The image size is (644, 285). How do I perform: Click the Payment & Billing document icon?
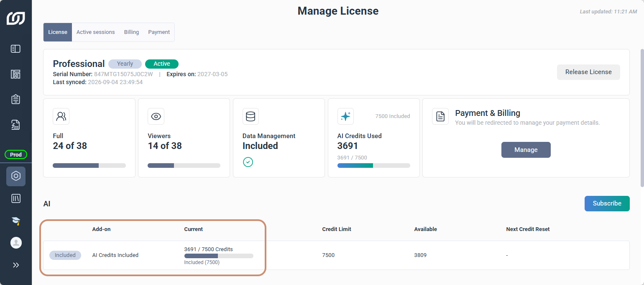coord(440,116)
